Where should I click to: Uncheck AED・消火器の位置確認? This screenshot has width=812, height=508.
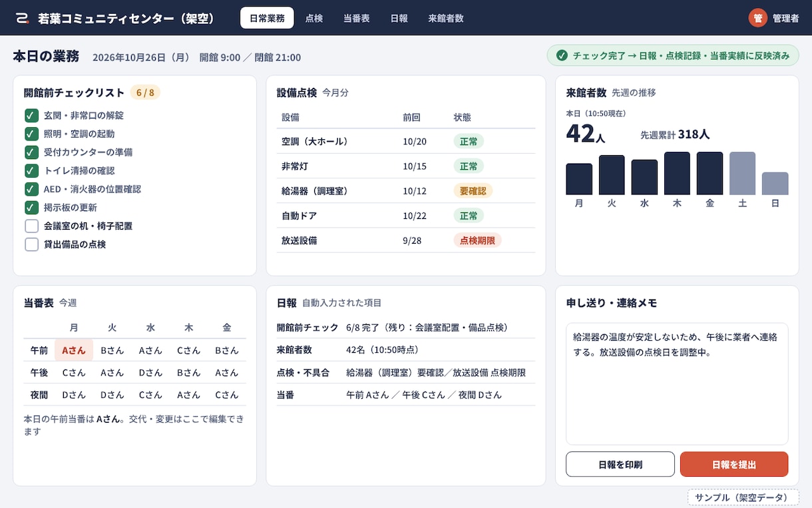click(31, 189)
